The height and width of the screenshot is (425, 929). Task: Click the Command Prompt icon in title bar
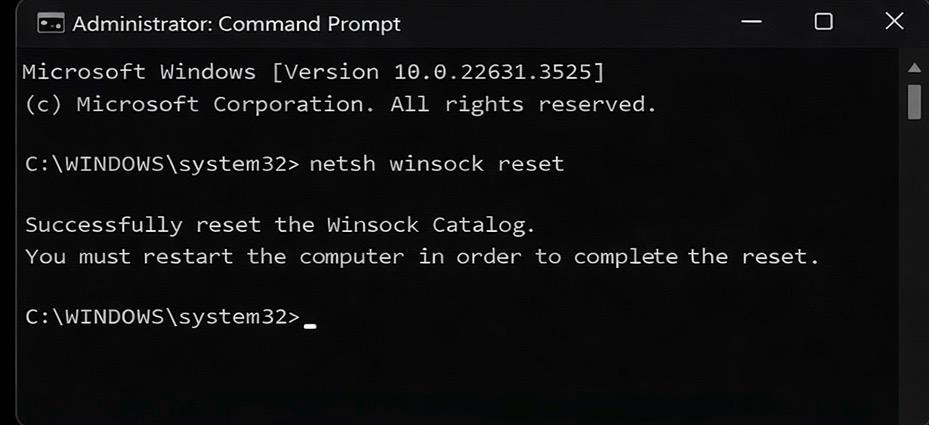50,23
